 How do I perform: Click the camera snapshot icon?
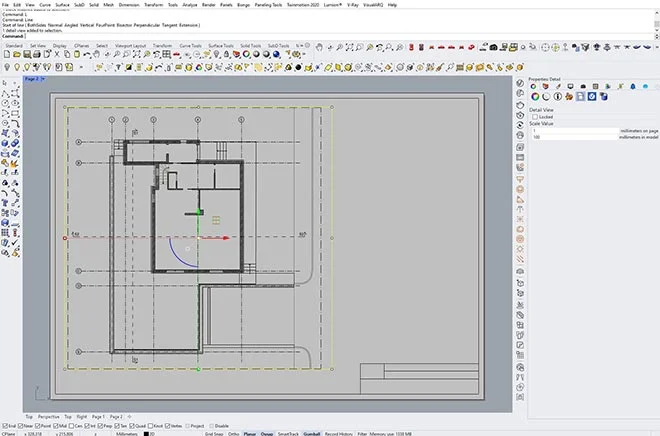pos(494,47)
